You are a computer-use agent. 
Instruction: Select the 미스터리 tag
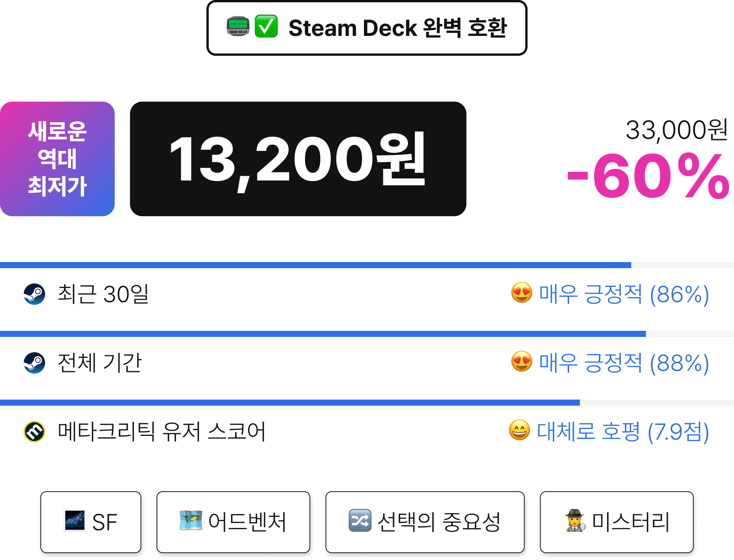[617, 522]
